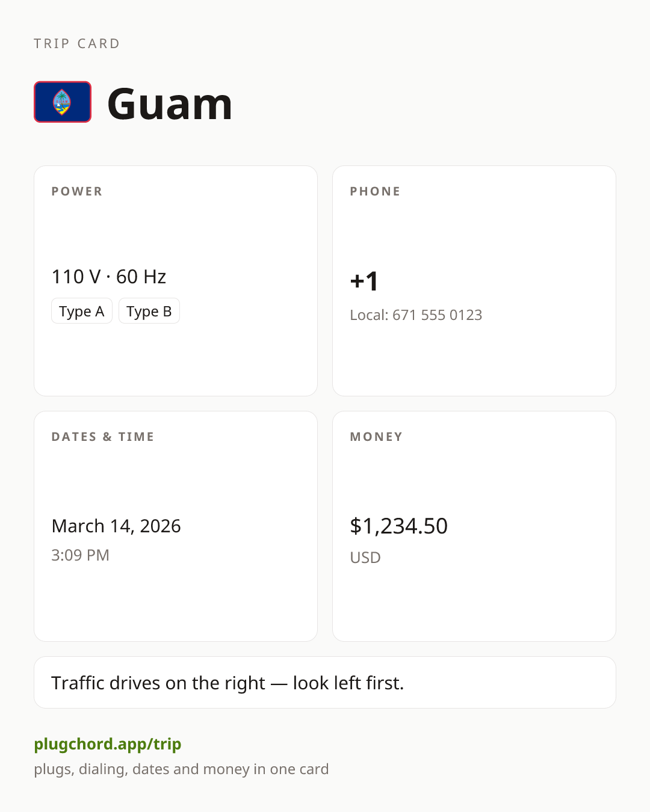Click the $1,234.50 amount
Image resolution: width=650 pixels, height=812 pixels.
point(399,526)
